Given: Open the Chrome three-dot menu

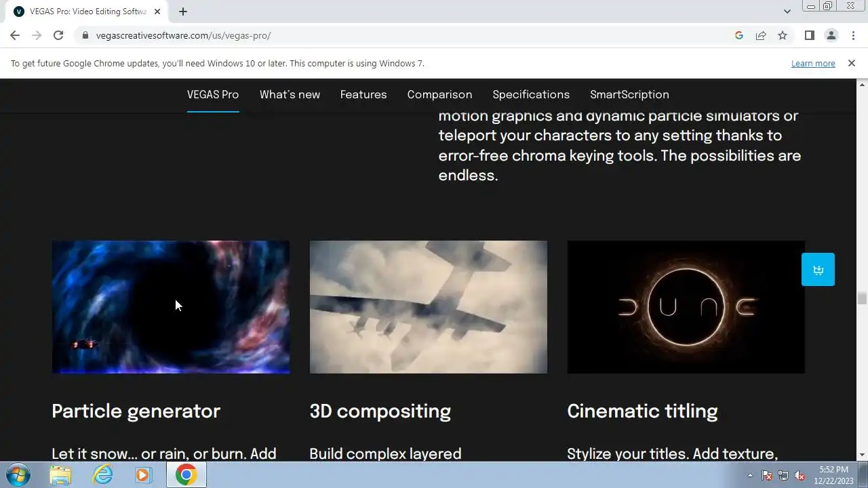Looking at the screenshot, I should (852, 35).
